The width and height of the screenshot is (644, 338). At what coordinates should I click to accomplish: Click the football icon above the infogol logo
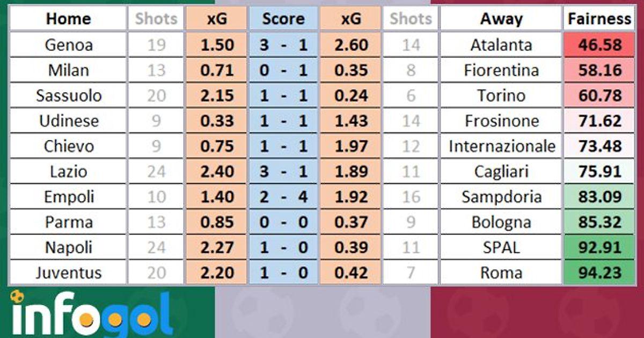[17, 296]
